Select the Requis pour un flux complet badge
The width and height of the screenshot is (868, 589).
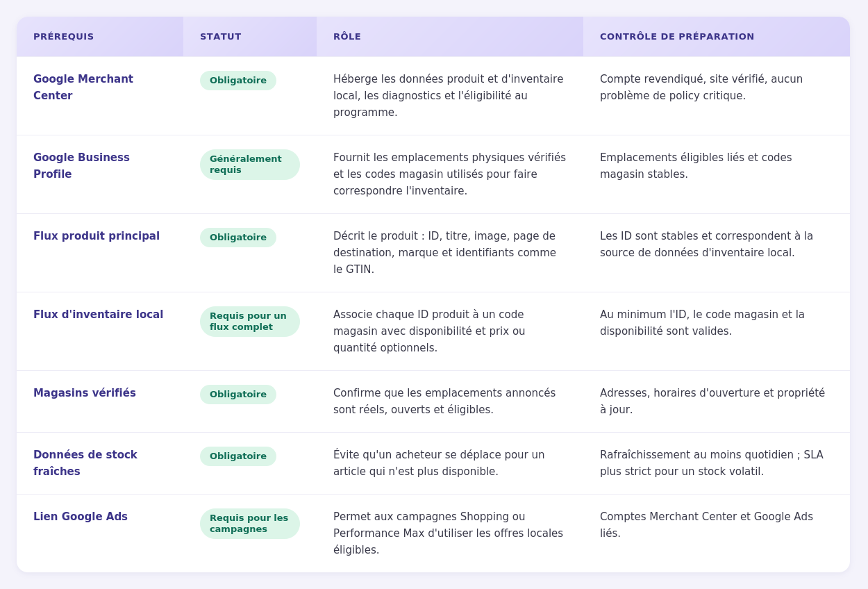click(250, 322)
